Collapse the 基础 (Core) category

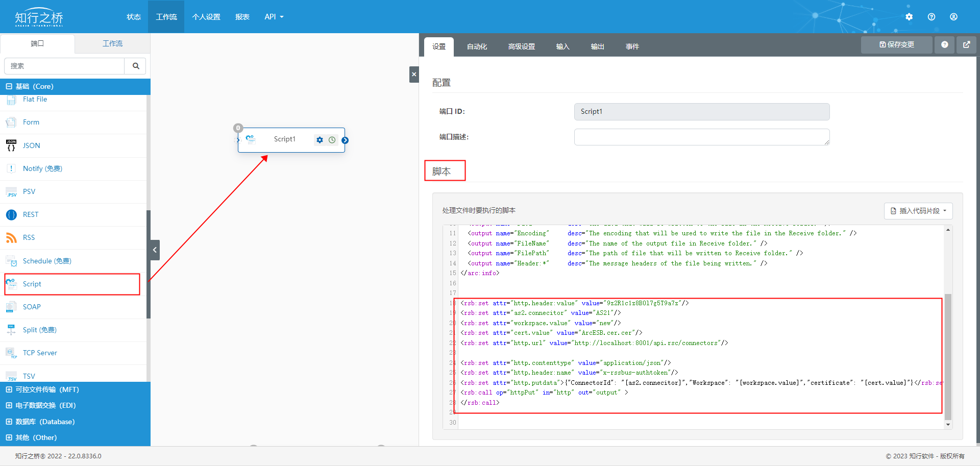click(9, 86)
